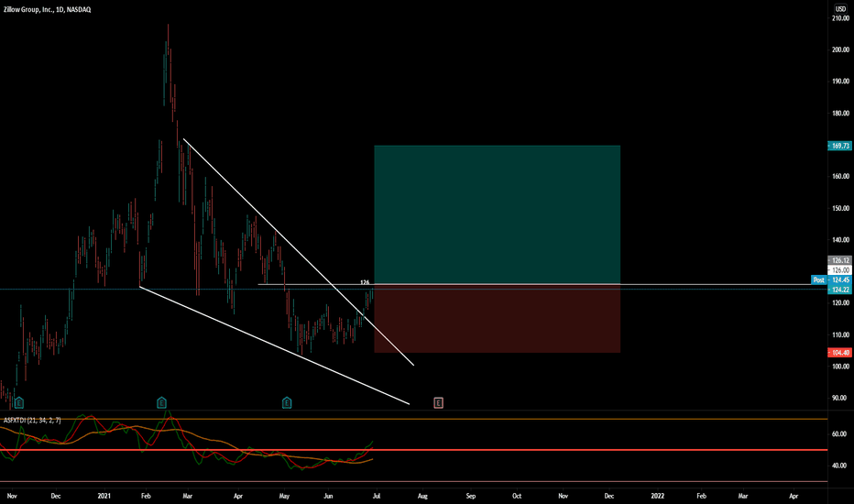Click the 2021 label on the time axis
This screenshot has height=504, width=854.
[104, 496]
